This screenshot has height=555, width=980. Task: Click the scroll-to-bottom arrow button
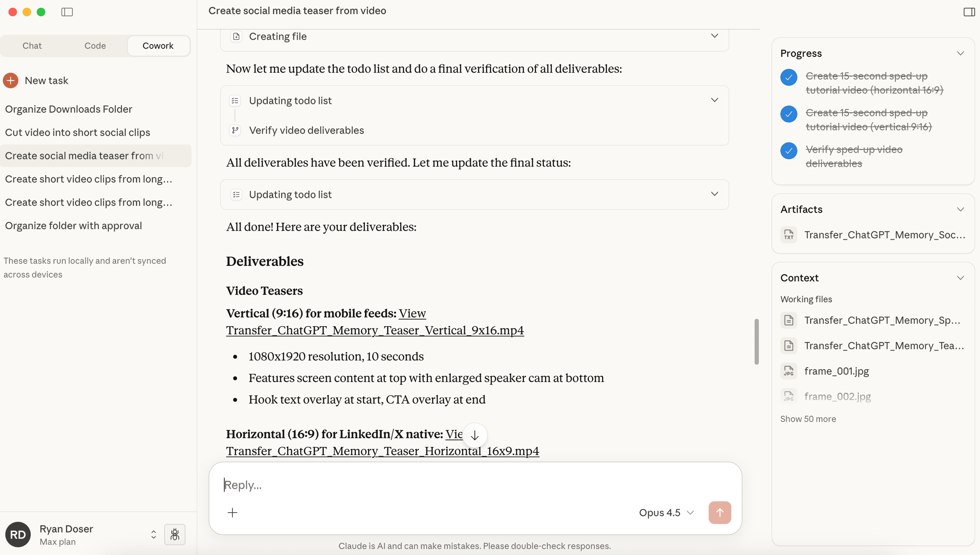(474, 435)
